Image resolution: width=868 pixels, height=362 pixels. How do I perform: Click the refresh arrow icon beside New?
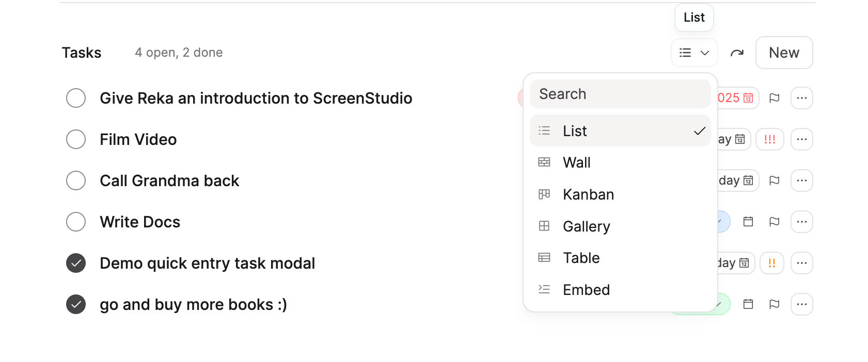(737, 53)
